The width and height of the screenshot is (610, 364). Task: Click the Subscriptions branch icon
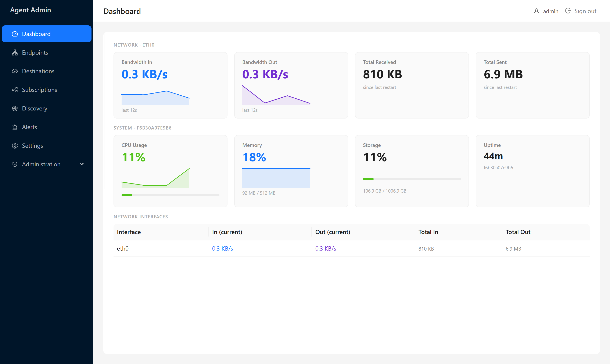click(15, 90)
